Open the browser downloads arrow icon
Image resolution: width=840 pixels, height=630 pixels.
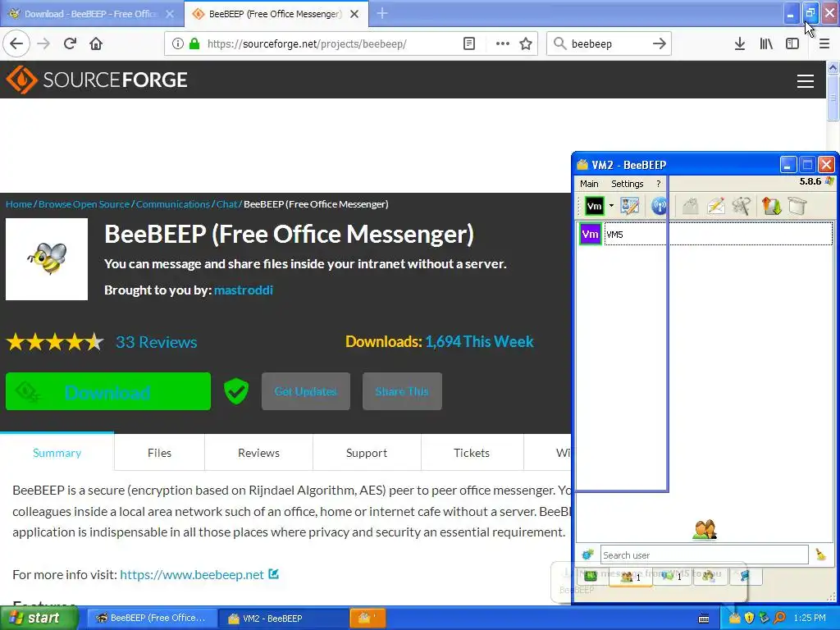tap(740, 43)
